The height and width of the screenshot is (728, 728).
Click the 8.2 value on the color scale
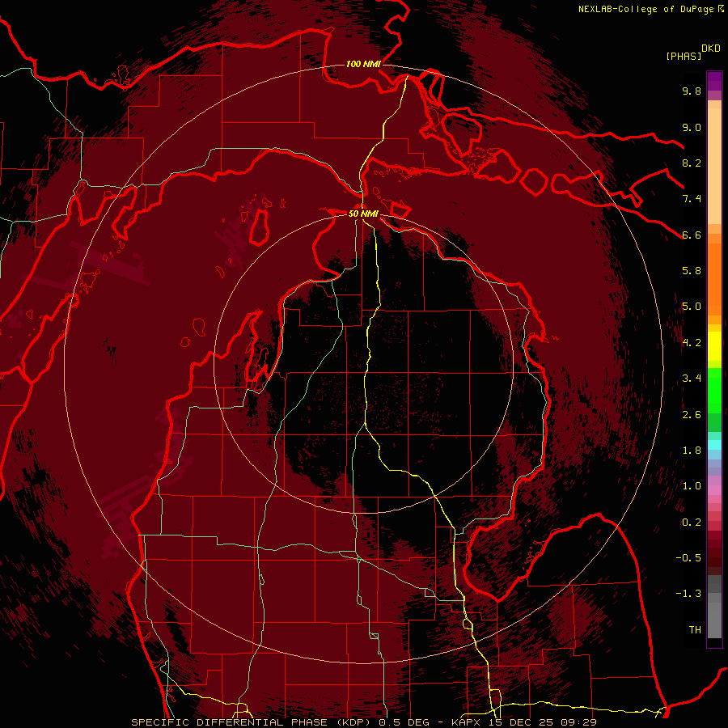[x=692, y=163]
